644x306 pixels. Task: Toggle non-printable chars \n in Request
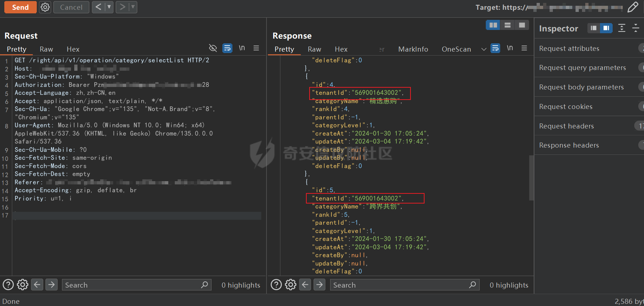point(242,48)
